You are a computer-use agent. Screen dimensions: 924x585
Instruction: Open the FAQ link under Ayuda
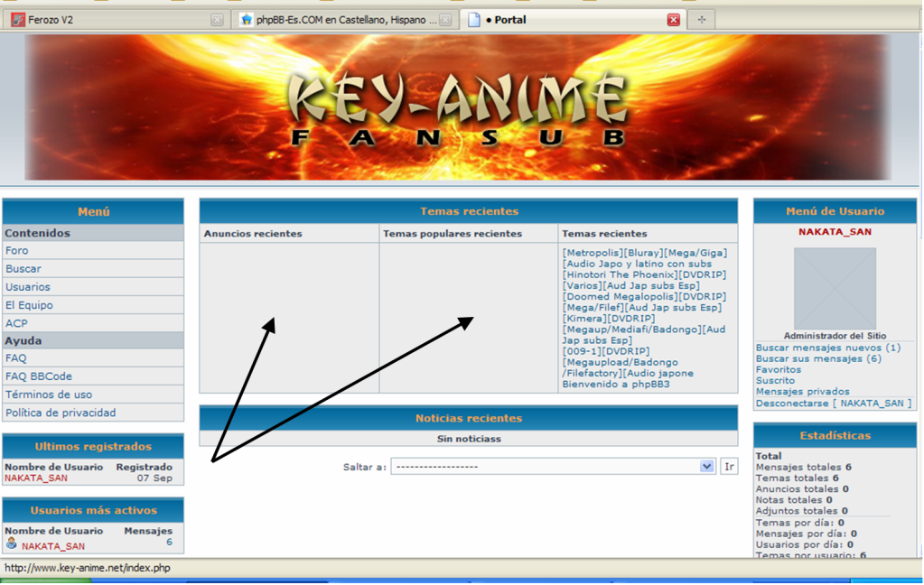pyautogui.click(x=15, y=358)
